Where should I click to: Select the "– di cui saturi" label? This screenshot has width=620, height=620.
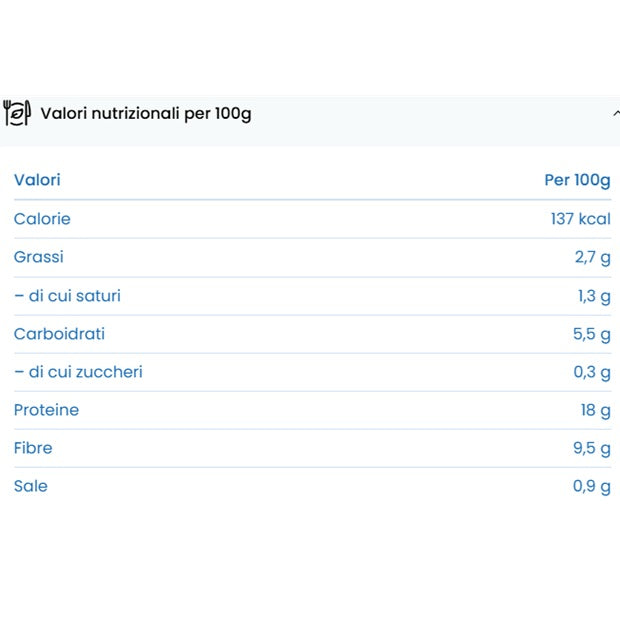pos(67,296)
